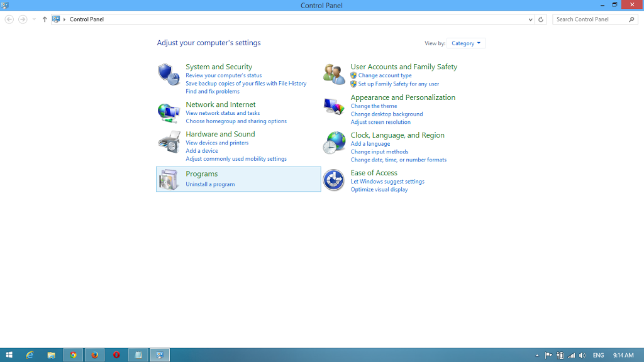Open the View by Category dropdown
Image resolution: width=644 pixels, height=362 pixels.
tap(466, 43)
